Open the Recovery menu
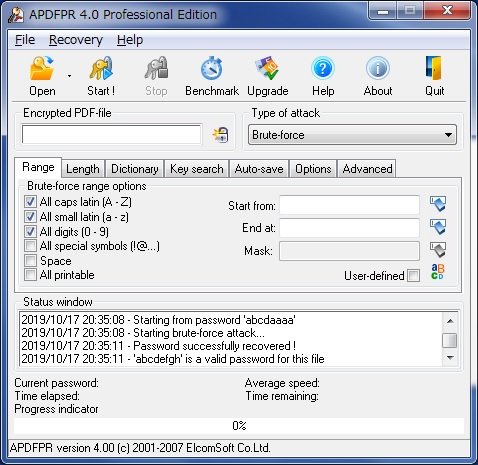 (x=76, y=40)
